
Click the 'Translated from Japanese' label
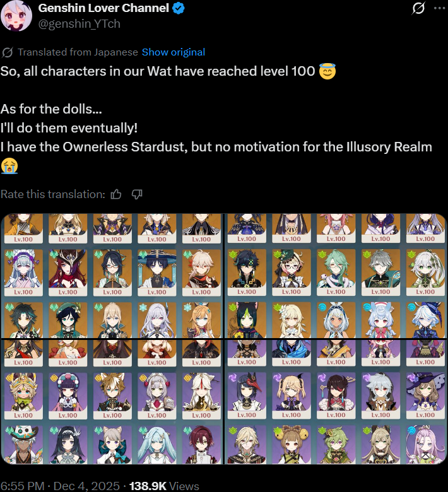click(78, 52)
